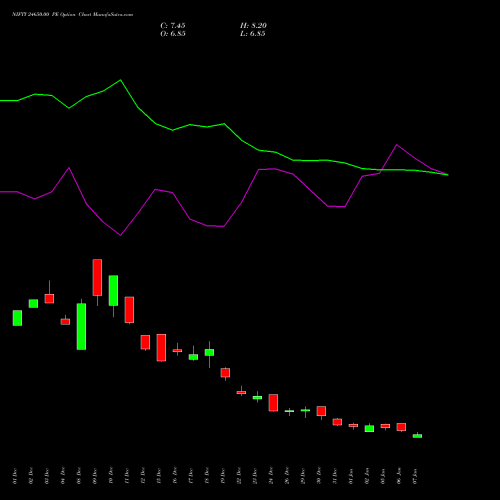This screenshot has width=500, height=500.
Task: Select the red candlestick for 11 Dec
Action: [x=129, y=310]
